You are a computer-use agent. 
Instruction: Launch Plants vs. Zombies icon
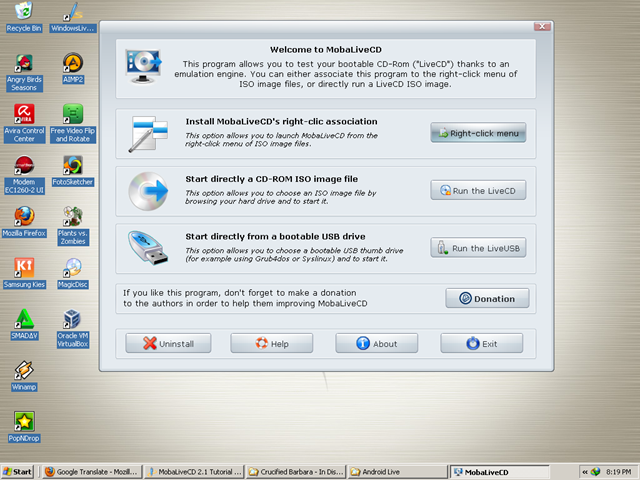click(x=73, y=226)
